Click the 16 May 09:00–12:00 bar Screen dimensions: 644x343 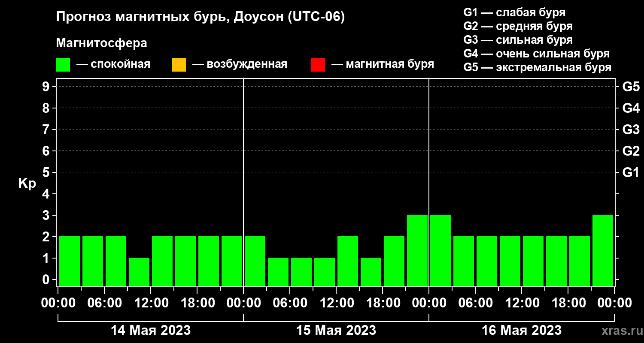point(510,261)
